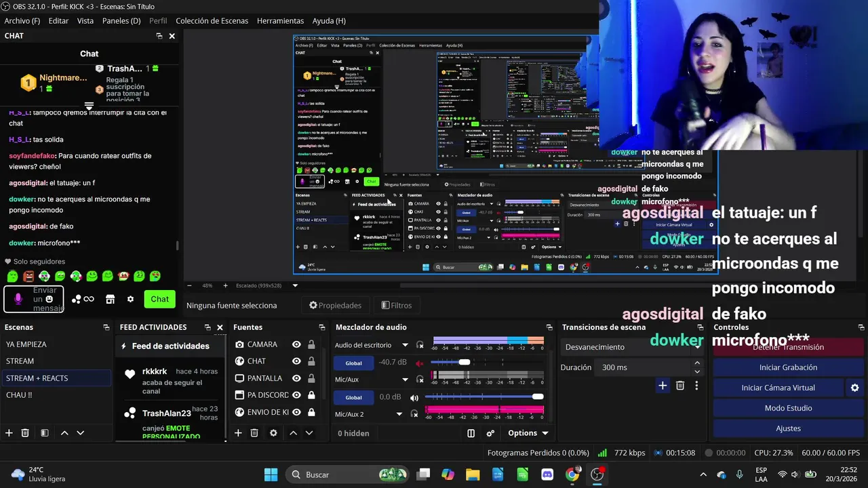Open transition properties three-dot menu
868x488 pixels.
coord(696,386)
